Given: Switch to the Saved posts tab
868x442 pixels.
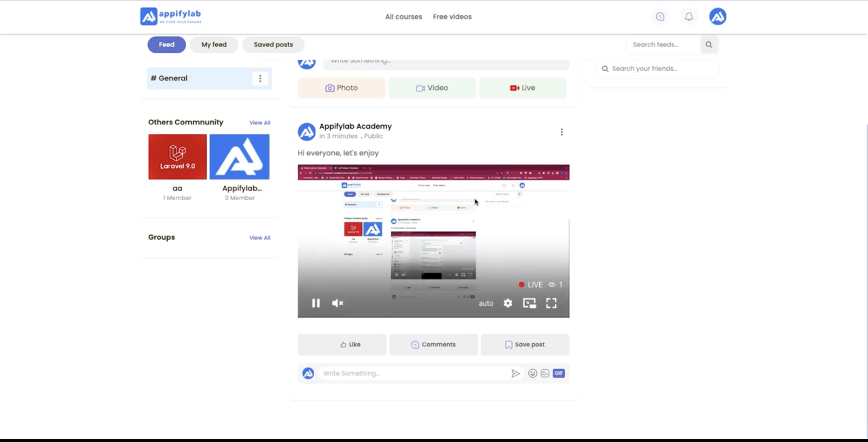Looking at the screenshot, I should [273, 45].
